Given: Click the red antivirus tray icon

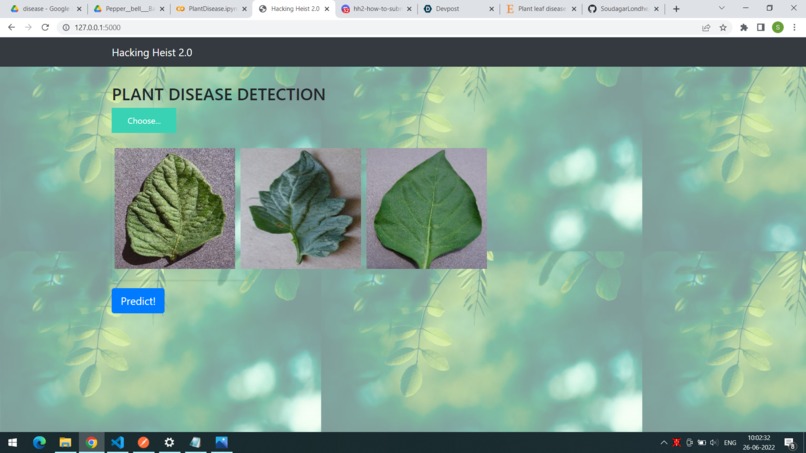Looking at the screenshot, I should 676,443.
